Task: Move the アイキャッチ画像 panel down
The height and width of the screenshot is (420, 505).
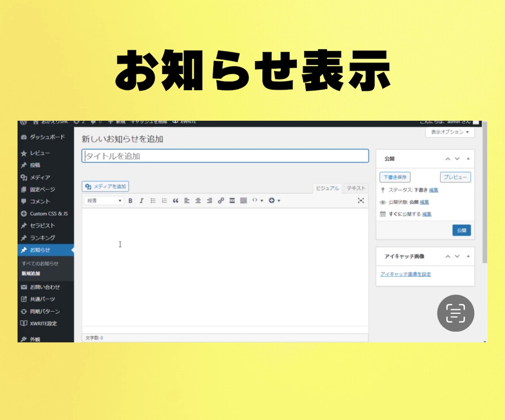Action: click(x=457, y=257)
